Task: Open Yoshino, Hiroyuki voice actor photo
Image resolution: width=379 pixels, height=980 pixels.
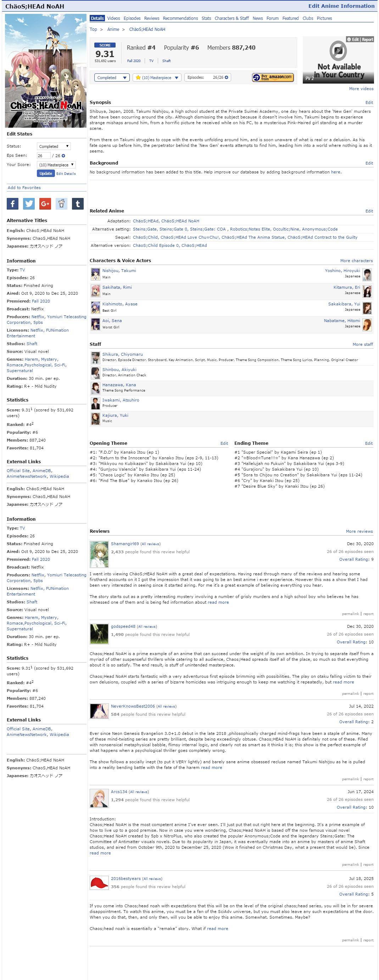Action: pyautogui.click(x=367, y=274)
